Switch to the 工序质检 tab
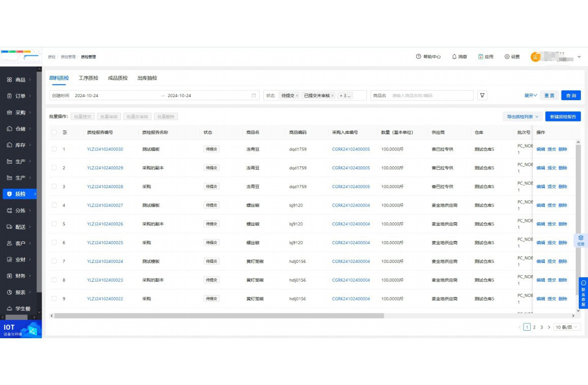The height and width of the screenshot is (385, 588). (88, 78)
